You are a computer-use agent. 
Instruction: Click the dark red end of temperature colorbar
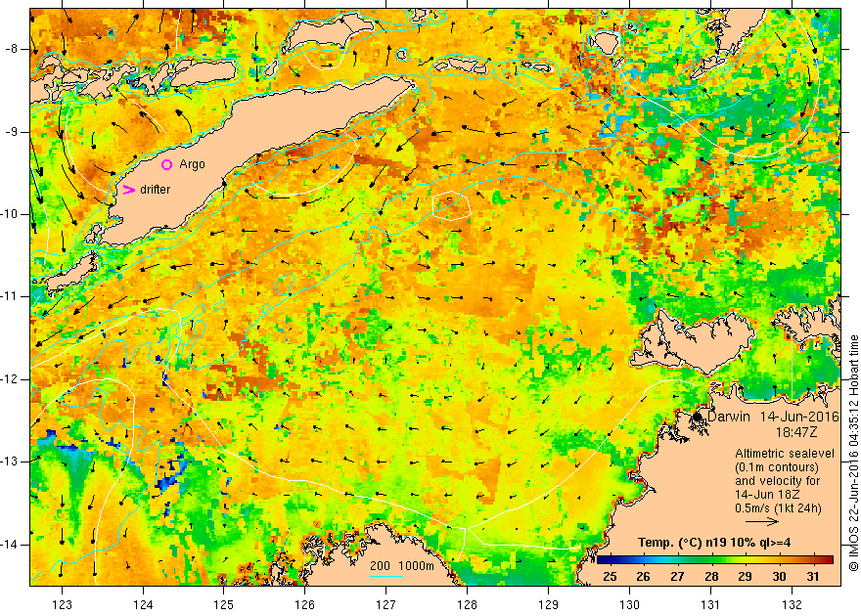pos(829,560)
